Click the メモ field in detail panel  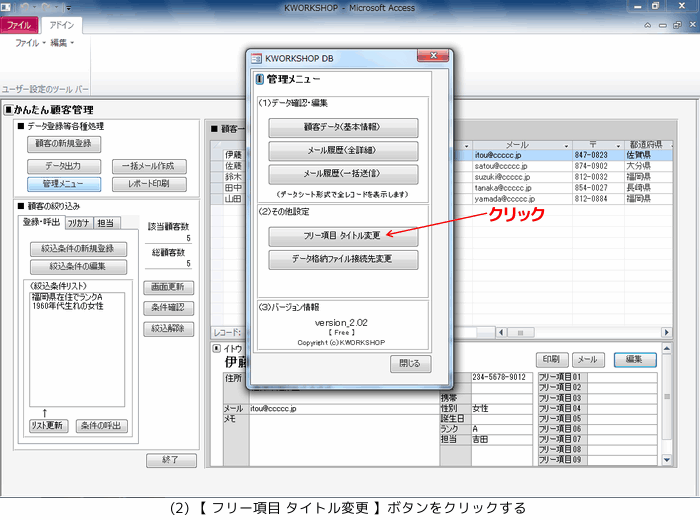point(344,440)
